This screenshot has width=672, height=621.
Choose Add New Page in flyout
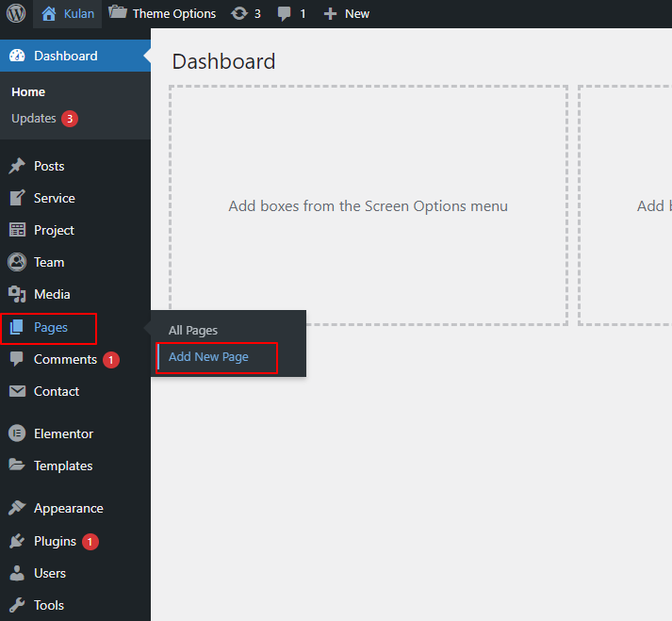point(208,357)
